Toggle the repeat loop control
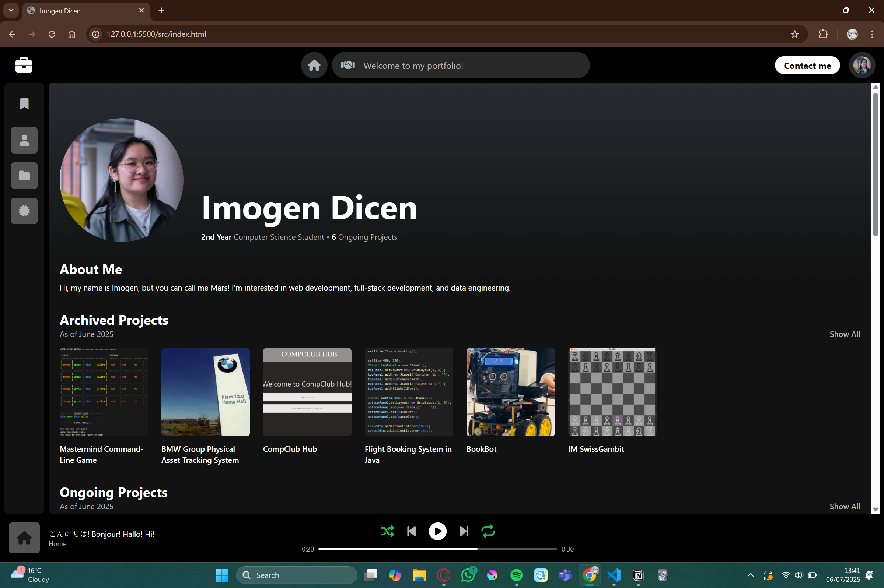This screenshot has height=588, width=884. (488, 531)
